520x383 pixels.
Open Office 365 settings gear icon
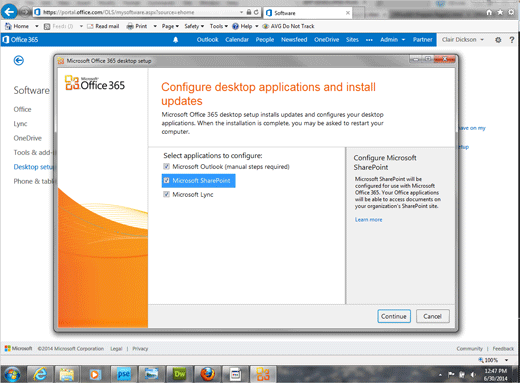click(x=498, y=40)
